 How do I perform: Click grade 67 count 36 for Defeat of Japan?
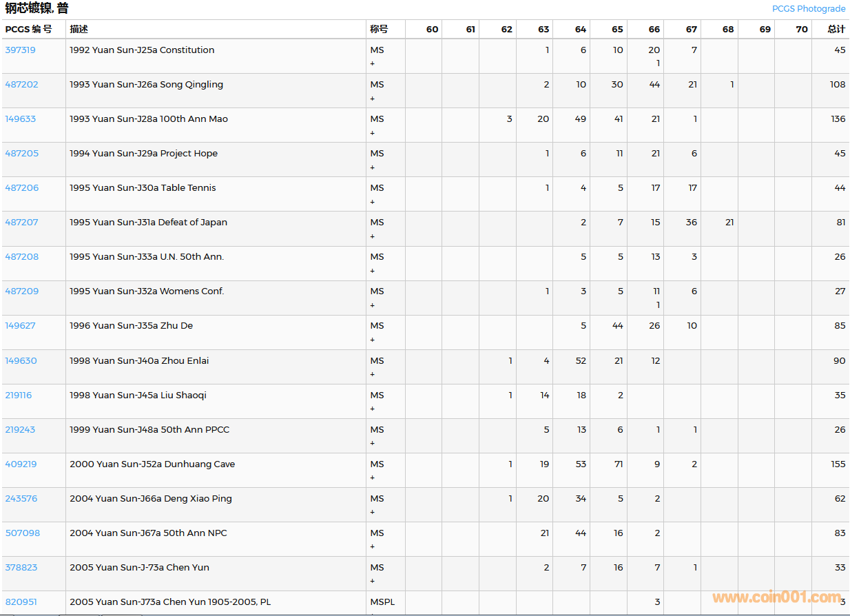point(691,223)
